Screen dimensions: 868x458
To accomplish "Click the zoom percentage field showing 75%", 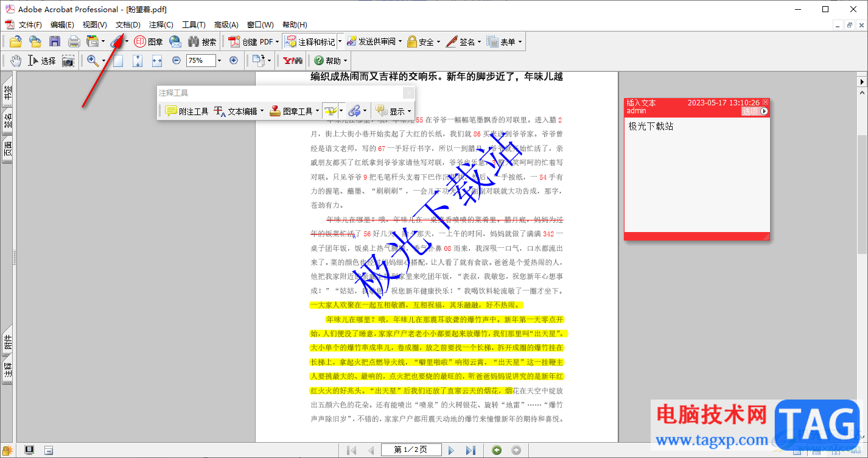I will pos(200,61).
